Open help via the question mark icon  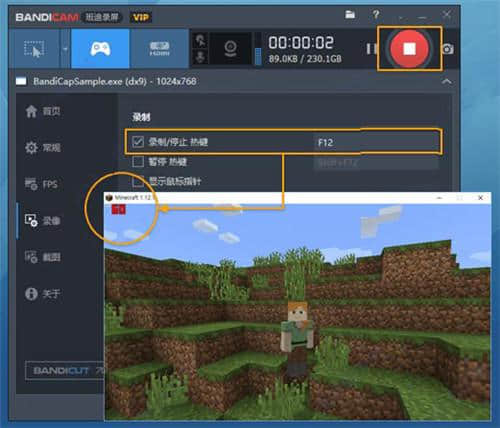(x=376, y=15)
